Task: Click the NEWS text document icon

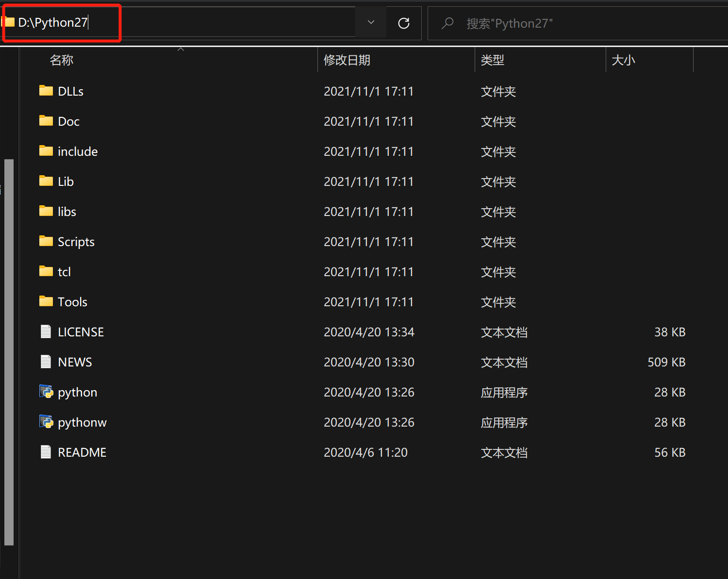Action: coord(46,362)
